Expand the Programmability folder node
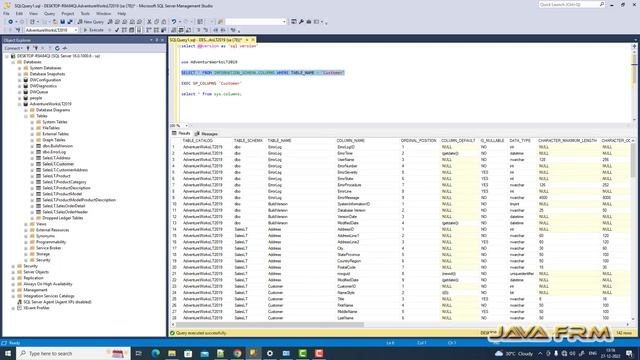The width and height of the screenshot is (640, 360). point(26,242)
